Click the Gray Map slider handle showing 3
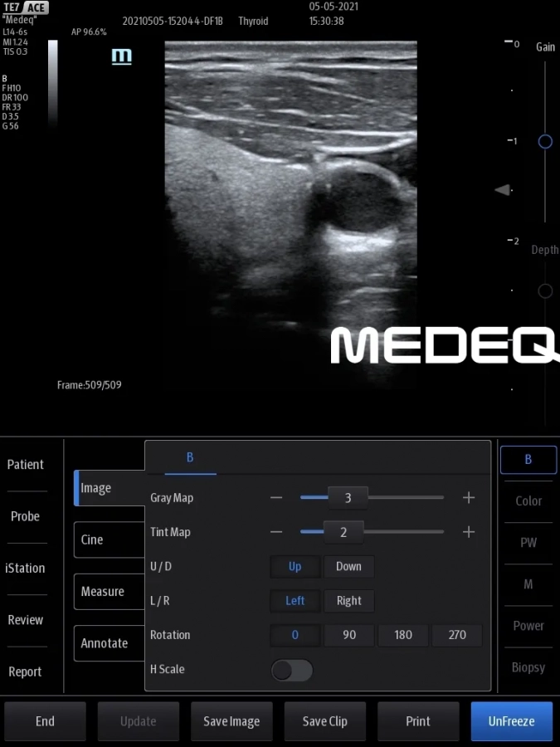Screen dimensions: 560x747 [x=348, y=498]
